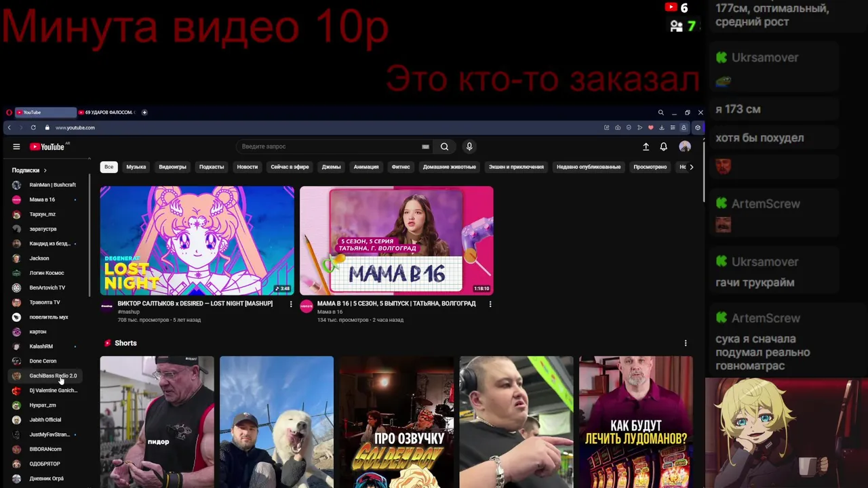This screenshot has width=868, height=488.
Task: Select the Музыка filter chip
Action: [136, 167]
